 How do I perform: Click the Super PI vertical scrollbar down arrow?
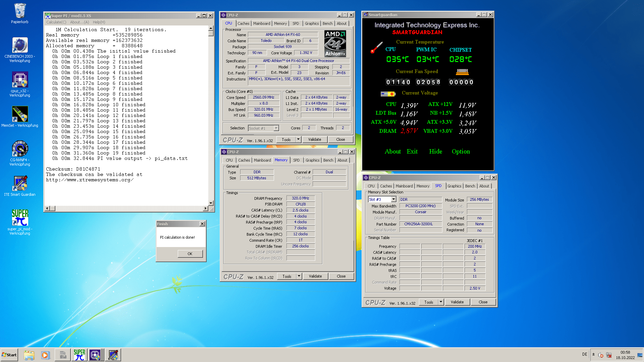[x=211, y=203]
